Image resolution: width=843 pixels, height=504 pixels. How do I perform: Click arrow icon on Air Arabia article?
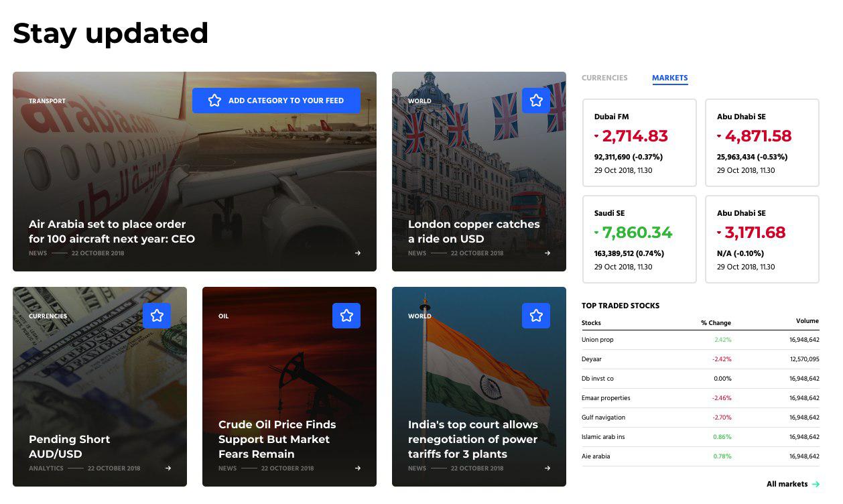358,253
